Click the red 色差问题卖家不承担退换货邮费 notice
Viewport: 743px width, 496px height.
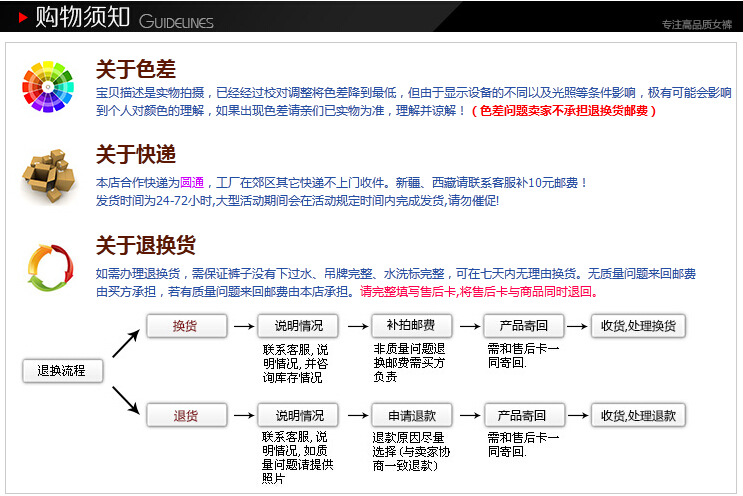click(x=564, y=111)
